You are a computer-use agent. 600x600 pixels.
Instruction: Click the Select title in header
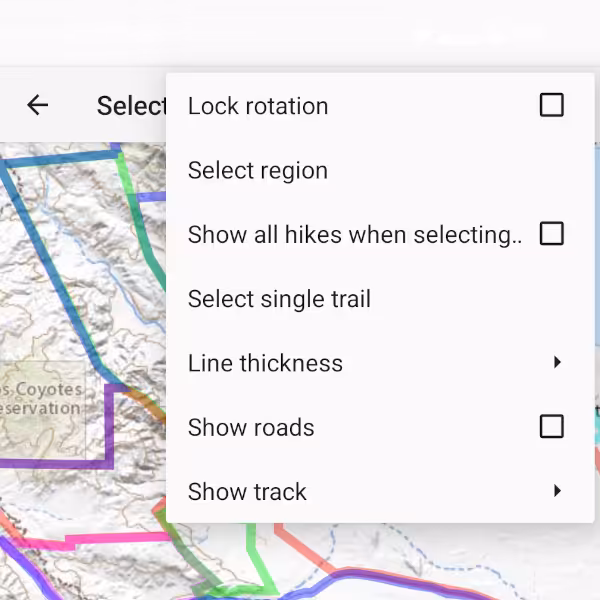coord(131,106)
